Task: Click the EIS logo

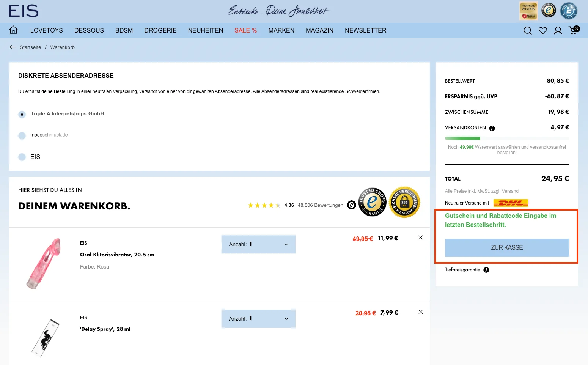Action: pyautogui.click(x=24, y=11)
